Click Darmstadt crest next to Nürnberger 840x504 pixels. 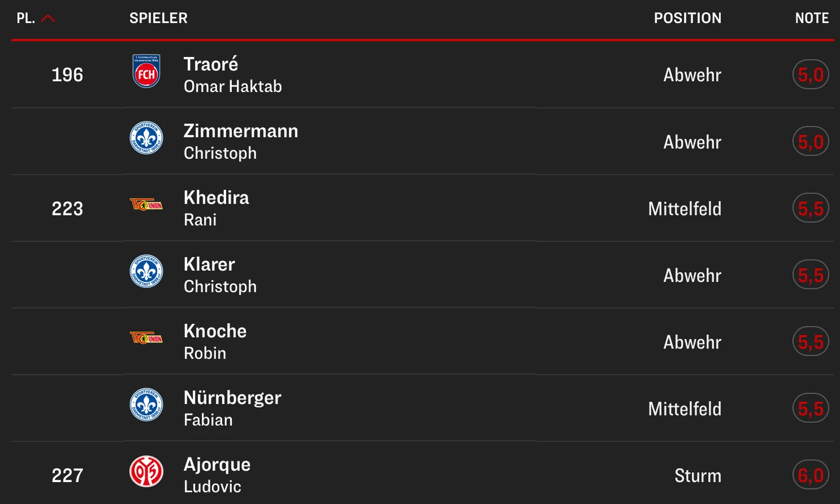146,405
